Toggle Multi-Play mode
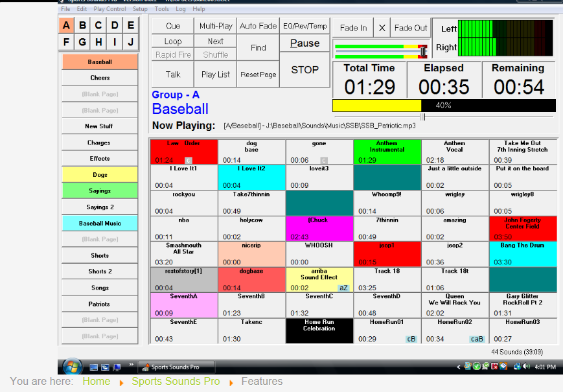The height and width of the screenshot is (392, 563). [216, 26]
